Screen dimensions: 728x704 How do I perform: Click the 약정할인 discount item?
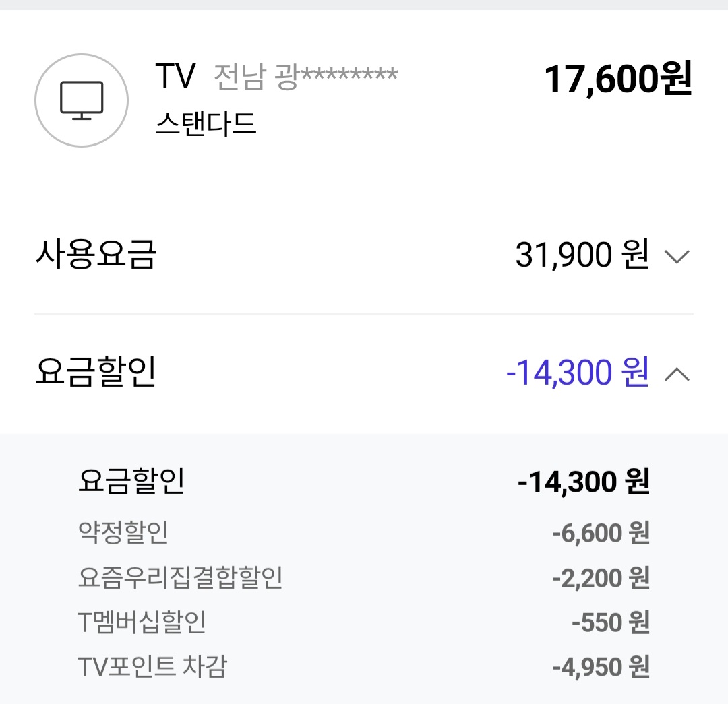(123, 533)
